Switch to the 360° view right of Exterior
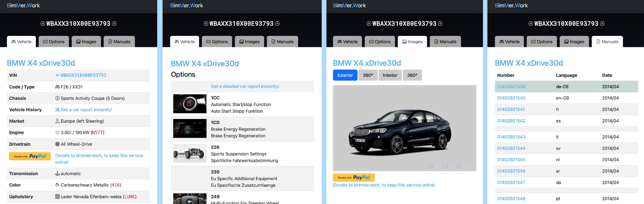The height and width of the screenshot is (204, 644). pos(368,75)
